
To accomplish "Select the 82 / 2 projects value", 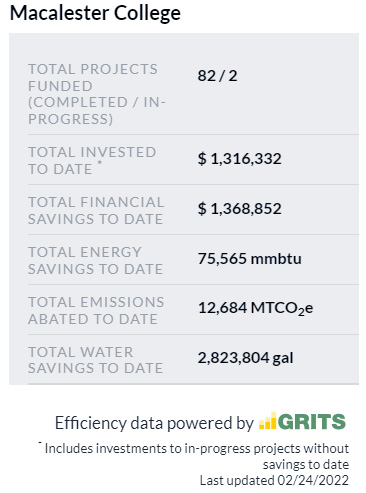I will [217, 76].
